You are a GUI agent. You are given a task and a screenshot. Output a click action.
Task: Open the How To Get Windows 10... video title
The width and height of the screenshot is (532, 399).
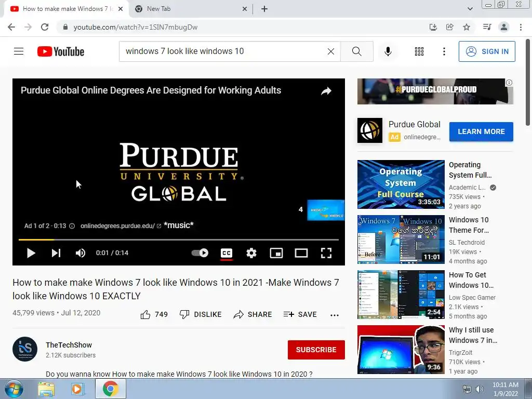click(x=471, y=280)
